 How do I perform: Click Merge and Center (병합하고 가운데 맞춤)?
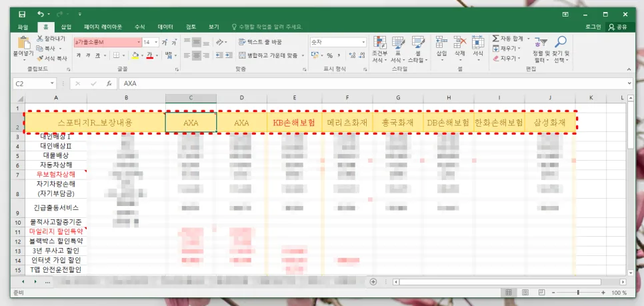coord(269,55)
